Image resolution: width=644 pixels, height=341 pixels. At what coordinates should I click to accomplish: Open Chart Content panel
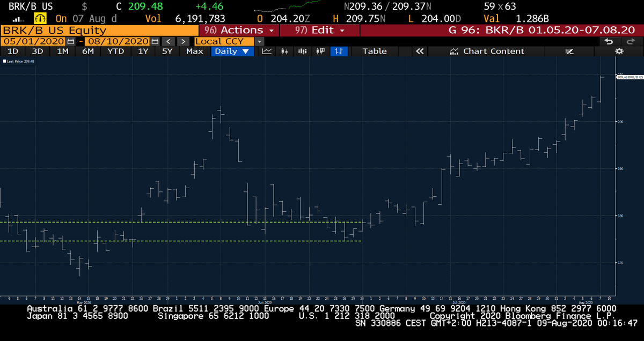click(x=487, y=51)
